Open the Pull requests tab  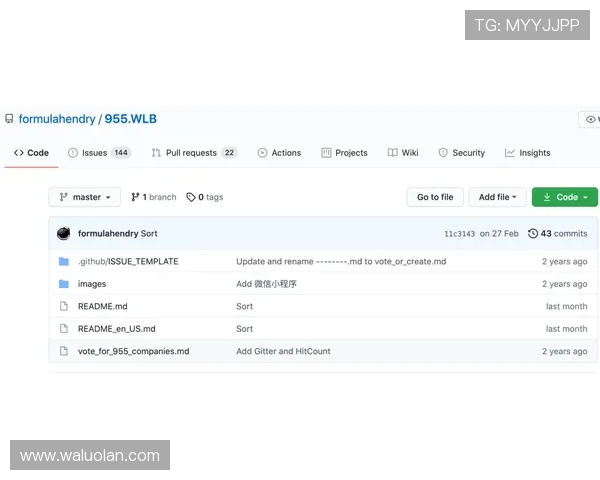pyautogui.click(x=194, y=153)
